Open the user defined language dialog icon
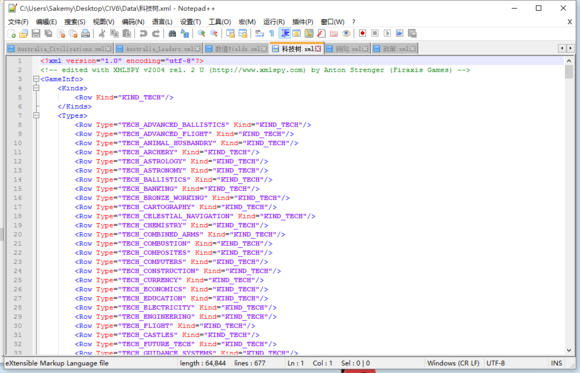 click(x=296, y=34)
